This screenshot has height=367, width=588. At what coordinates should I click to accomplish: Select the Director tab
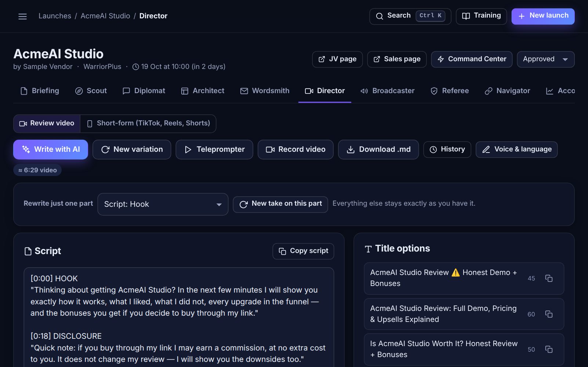click(325, 91)
